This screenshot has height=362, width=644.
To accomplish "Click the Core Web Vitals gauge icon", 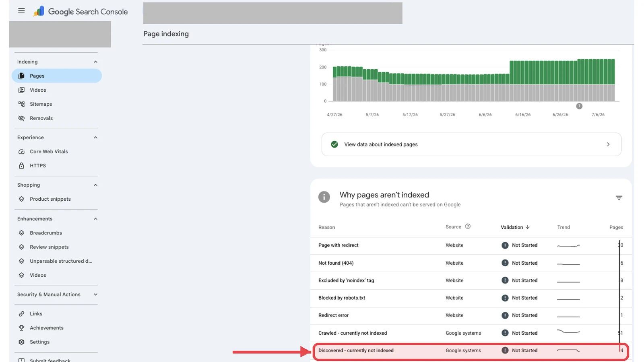I will click(x=21, y=151).
